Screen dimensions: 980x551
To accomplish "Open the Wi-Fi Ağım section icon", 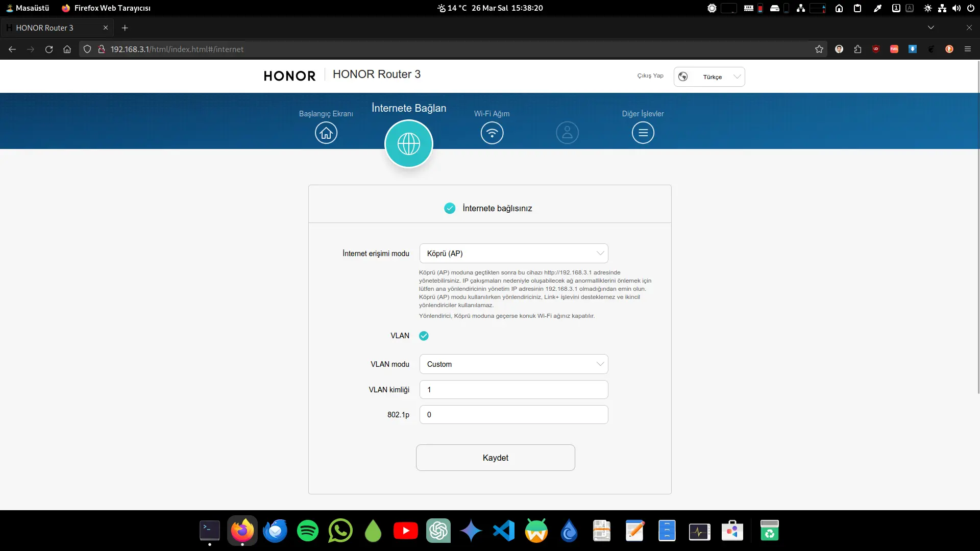I will [x=492, y=133].
